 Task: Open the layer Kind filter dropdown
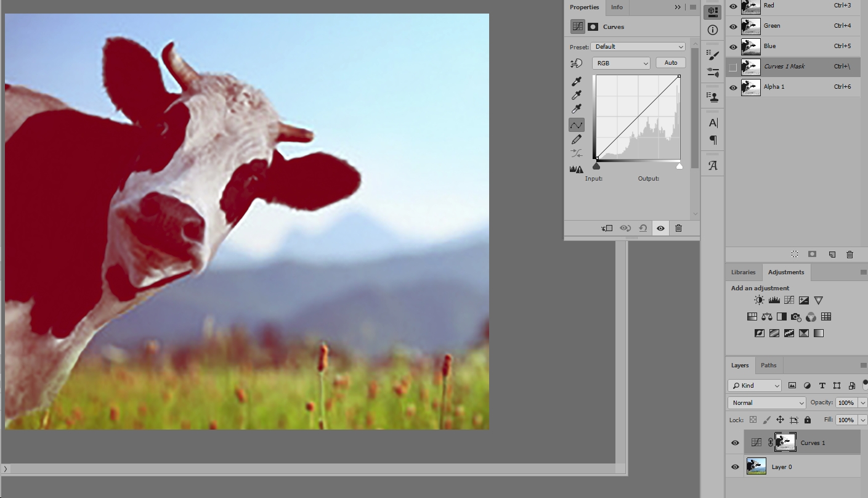pyautogui.click(x=755, y=385)
